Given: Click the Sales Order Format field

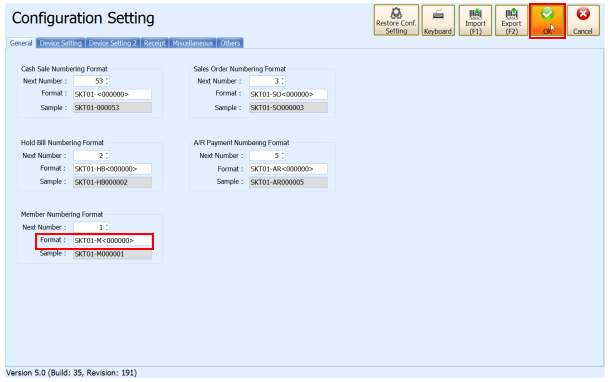Looking at the screenshot, I should pyautogui.click(x=288, y=94).
